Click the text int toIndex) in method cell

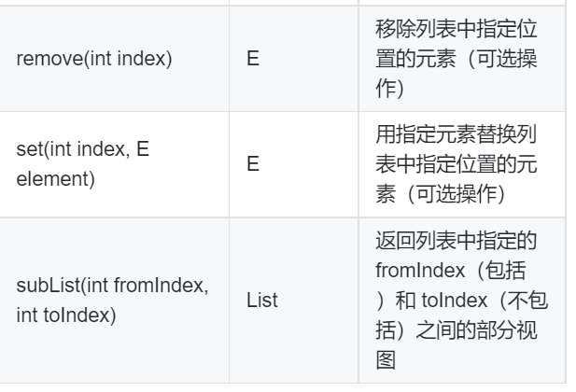66,315
